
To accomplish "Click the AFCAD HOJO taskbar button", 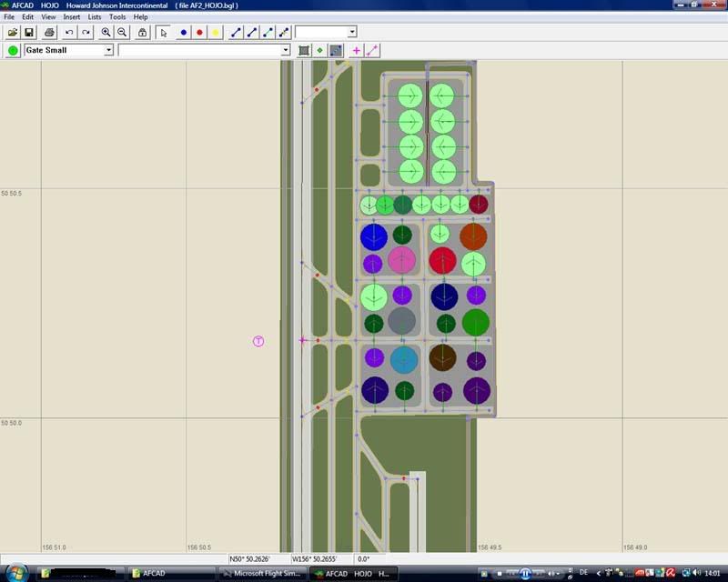I will (353, 574).
